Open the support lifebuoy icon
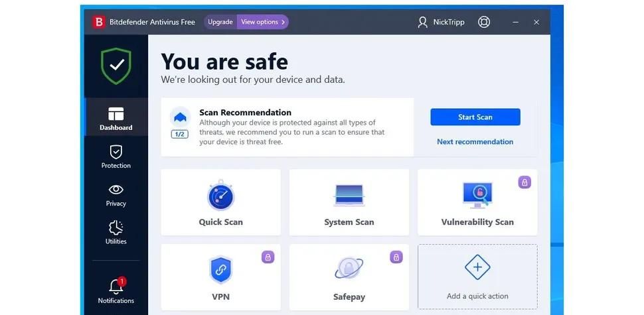This screenshot has height=315, width=644. [x=484, y=22]
